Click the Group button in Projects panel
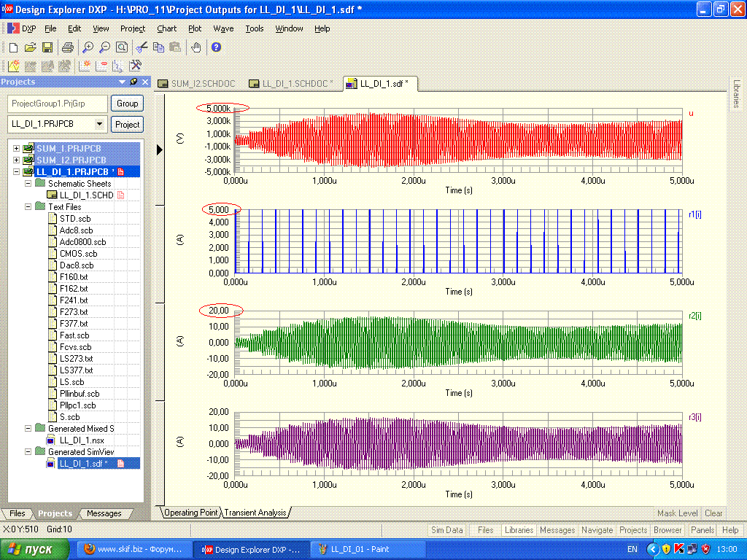This screenshot has width=747, height=560. point(127,104)
